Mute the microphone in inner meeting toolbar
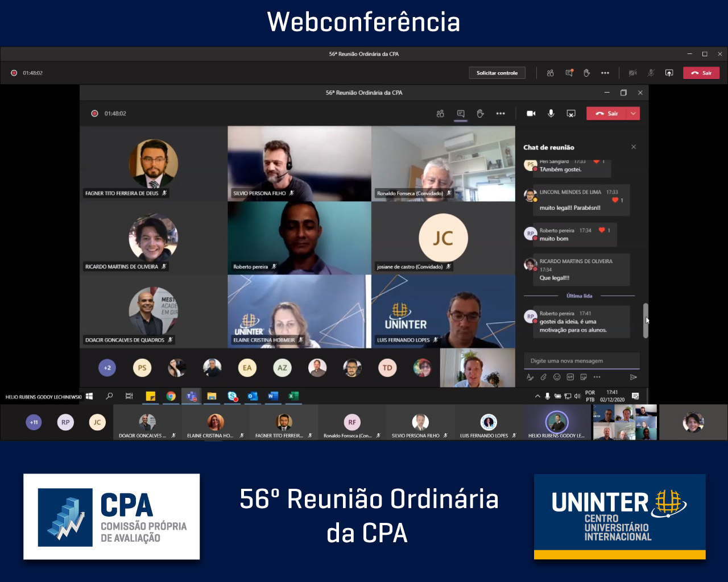Screen dimensions: 728x582 (x=551, y=114)
